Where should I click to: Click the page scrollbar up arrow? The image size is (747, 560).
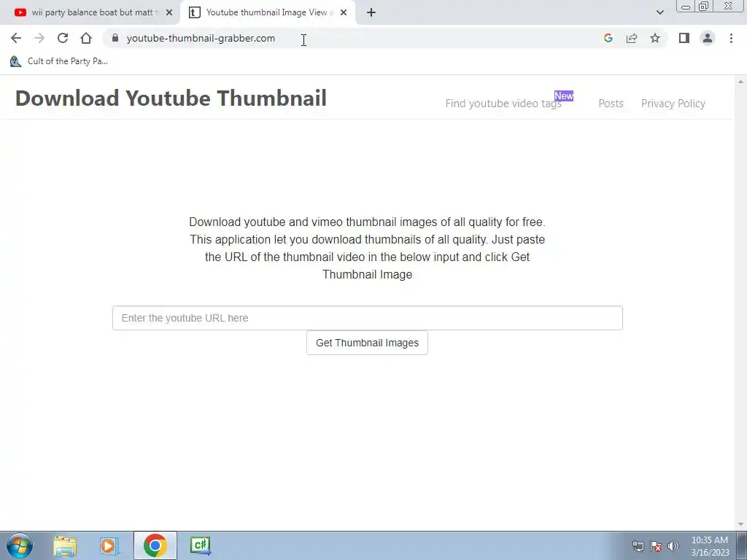click(740, 82)
